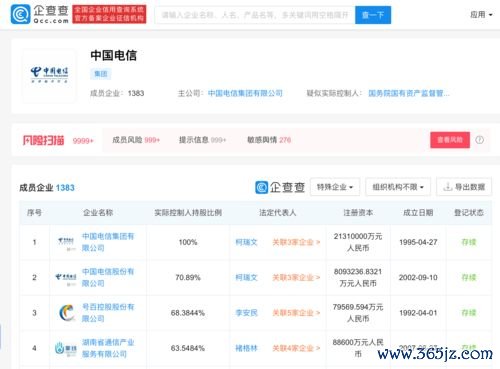The width and height of the screenshot is (500, 369).
Task: Click the 企查查 logo above the member table
Action: tap(280, 187)
